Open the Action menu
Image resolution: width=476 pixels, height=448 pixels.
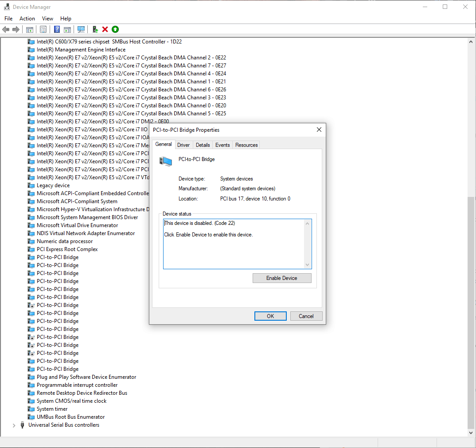[x=27, y=19]
